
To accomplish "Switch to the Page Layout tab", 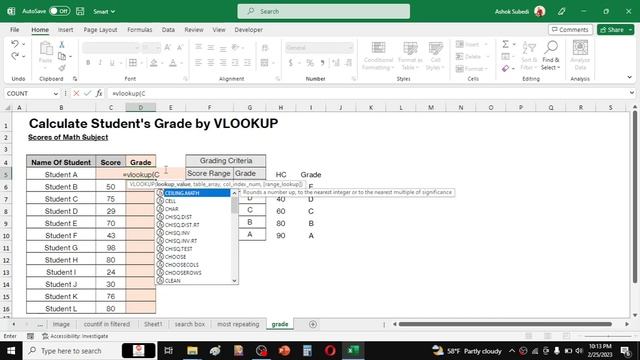I will click(x=100, y=29).
